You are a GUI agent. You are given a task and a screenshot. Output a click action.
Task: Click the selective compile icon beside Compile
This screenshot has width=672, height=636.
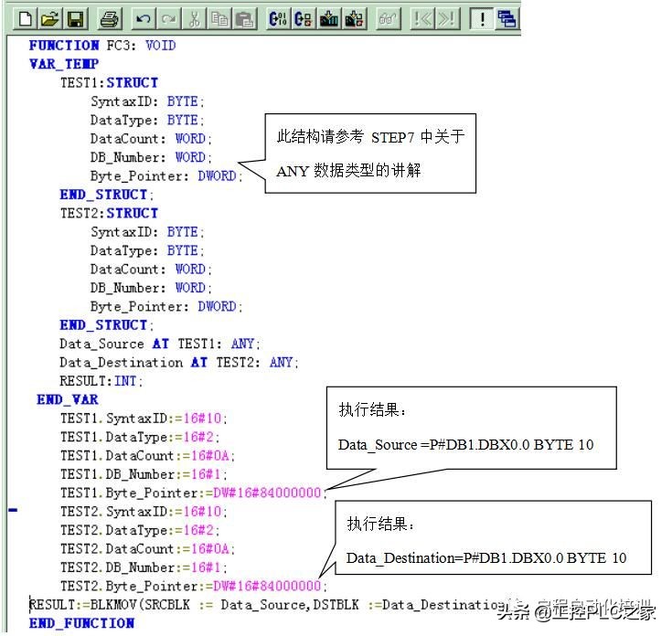coord(303,19)
